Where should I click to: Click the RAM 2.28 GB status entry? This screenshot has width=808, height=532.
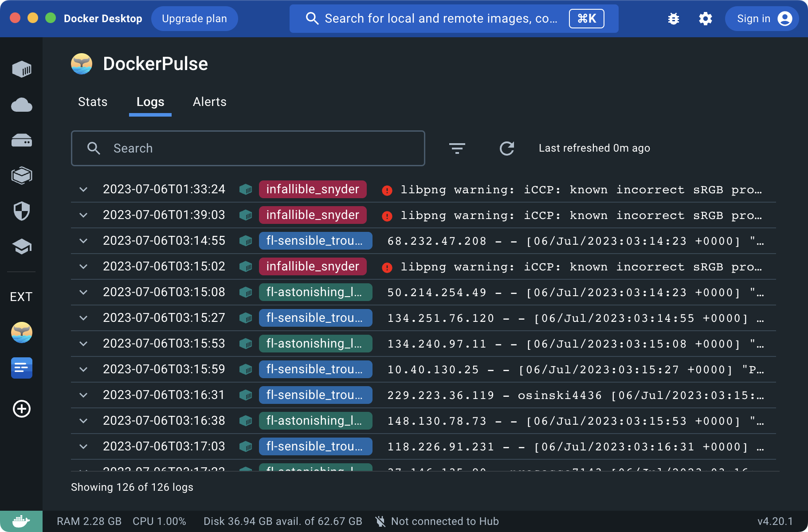[x=89, y=521]
